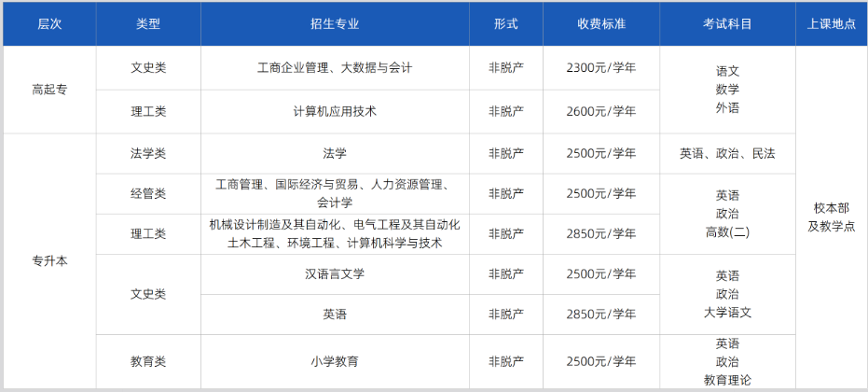Select 理工类 in the 机械设计制造 row

[148, 234]
